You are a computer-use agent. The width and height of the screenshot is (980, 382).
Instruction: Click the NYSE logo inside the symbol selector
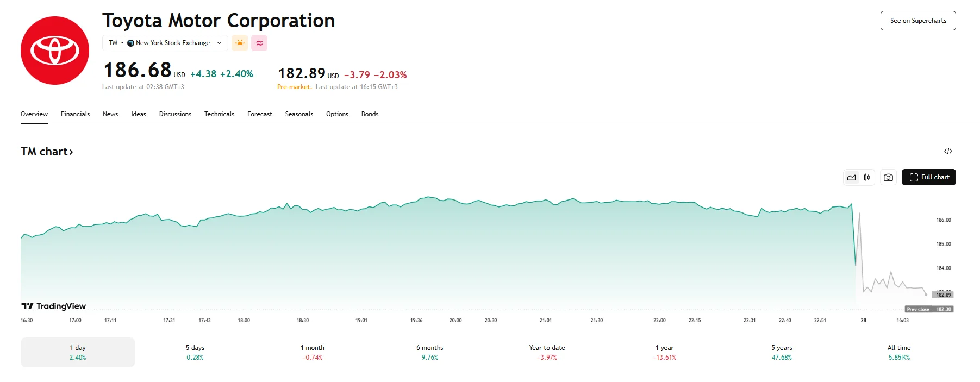click(x=130, y=42)
